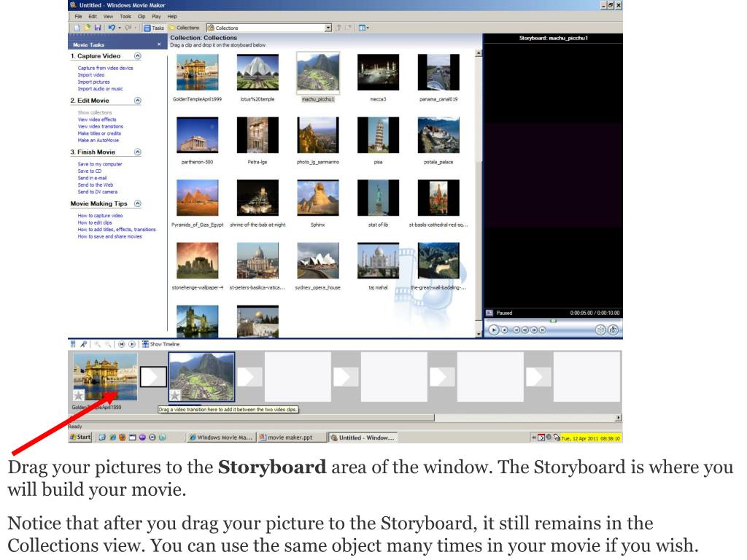This screenshot has height=560, width=747.
Task: Click the Previous Frame button
Action: point(525,330)
